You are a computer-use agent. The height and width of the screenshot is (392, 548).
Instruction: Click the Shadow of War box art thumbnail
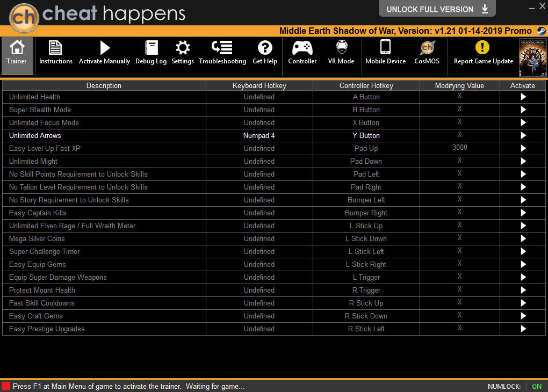click(532, 57)
